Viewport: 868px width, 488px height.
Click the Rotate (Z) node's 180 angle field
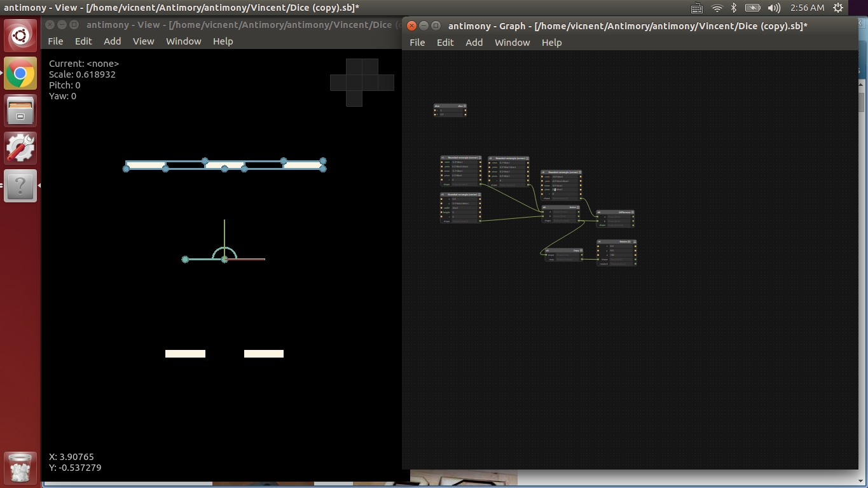621,255
